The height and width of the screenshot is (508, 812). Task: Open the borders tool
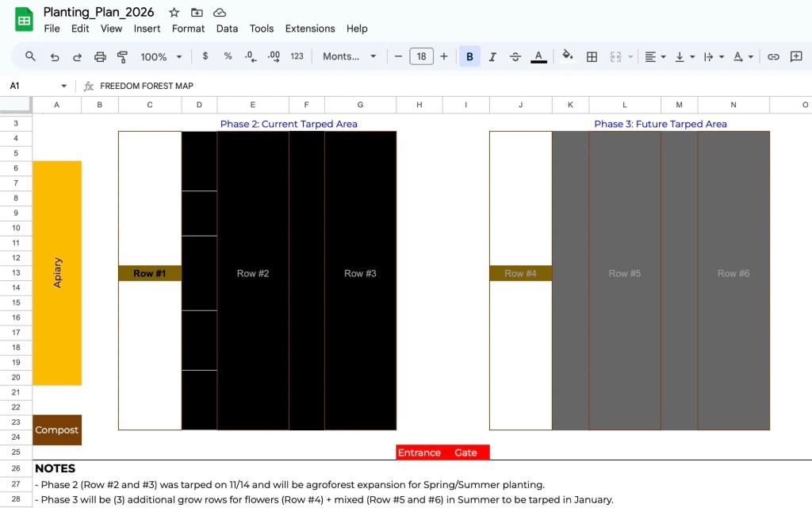point(592,56)
